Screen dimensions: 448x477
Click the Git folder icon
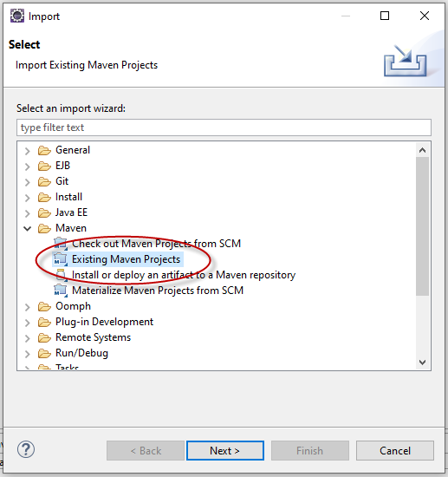click(x=44, y=181)
